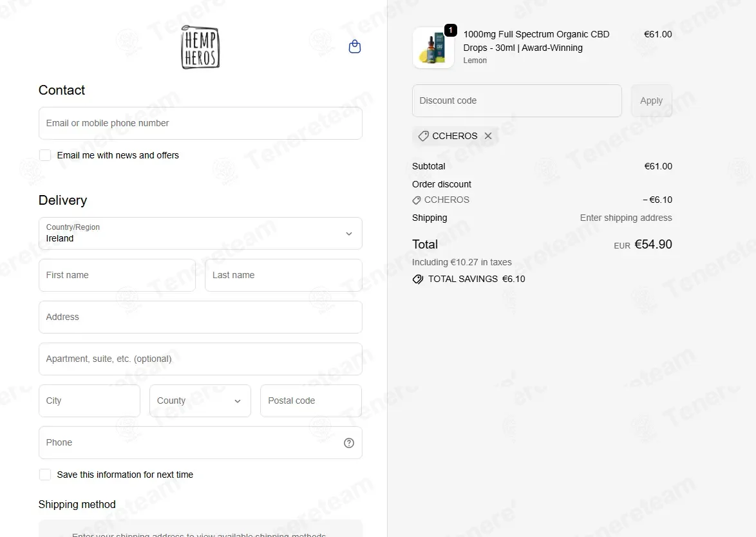Click the CBD drops product thumbnail
Image resolution: width=756 pixels, height=537 pixels.
click(x=433, y=48)
